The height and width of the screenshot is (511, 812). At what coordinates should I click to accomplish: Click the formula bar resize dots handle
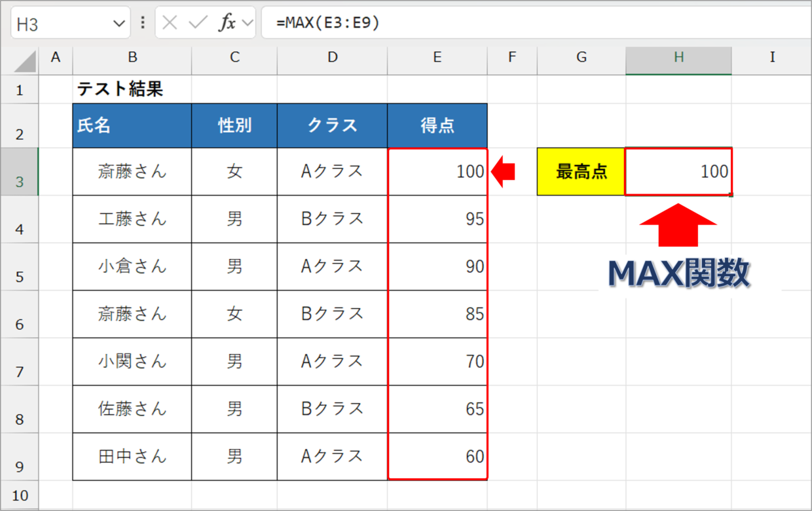click(x=143, y=23)
